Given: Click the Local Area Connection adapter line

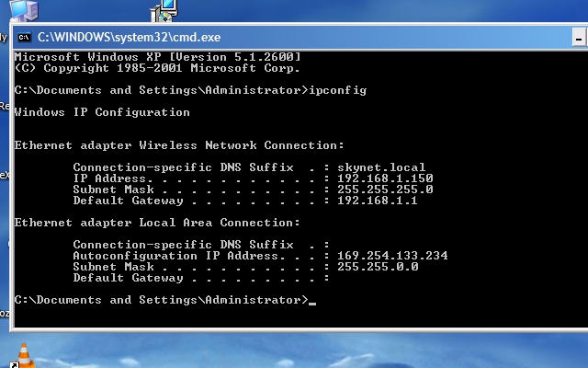Looking at the screenshot, I should (x=157, y=223).
